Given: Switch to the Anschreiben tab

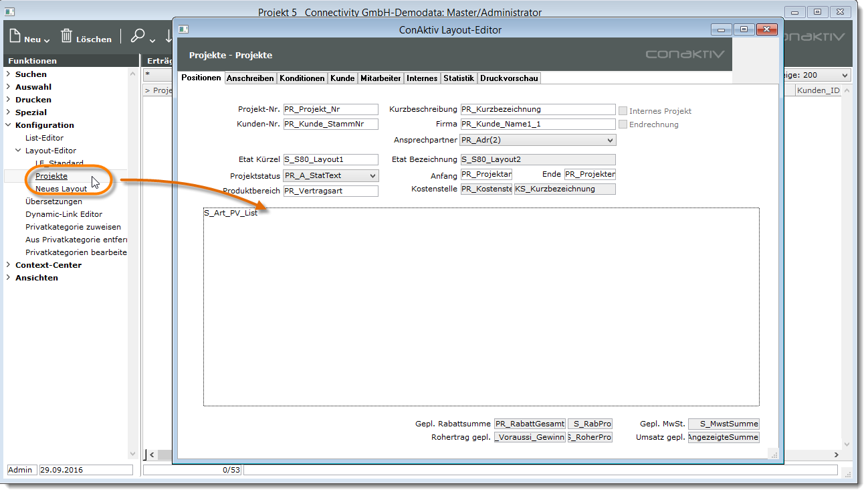Looking at the screenshot, I should click(250, 78).
